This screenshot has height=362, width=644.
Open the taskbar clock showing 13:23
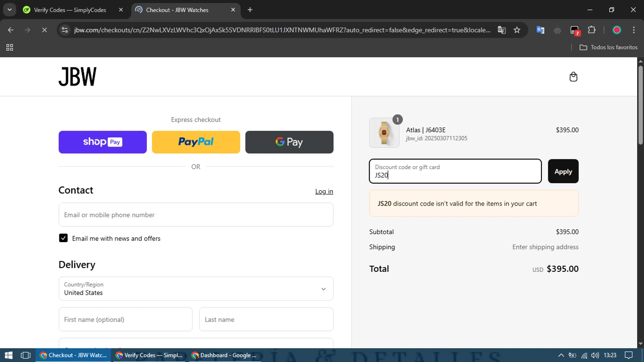pos(610,355)
